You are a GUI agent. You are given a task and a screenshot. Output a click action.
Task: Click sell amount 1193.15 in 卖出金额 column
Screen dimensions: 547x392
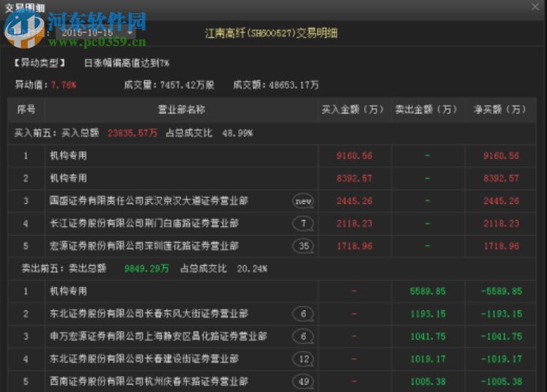pos(428,314)
